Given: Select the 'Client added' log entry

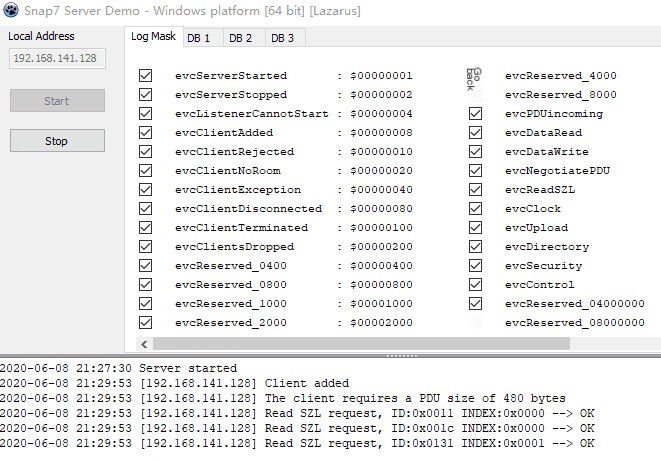Looking at the screenshot, I should click(x=175, y=383).
